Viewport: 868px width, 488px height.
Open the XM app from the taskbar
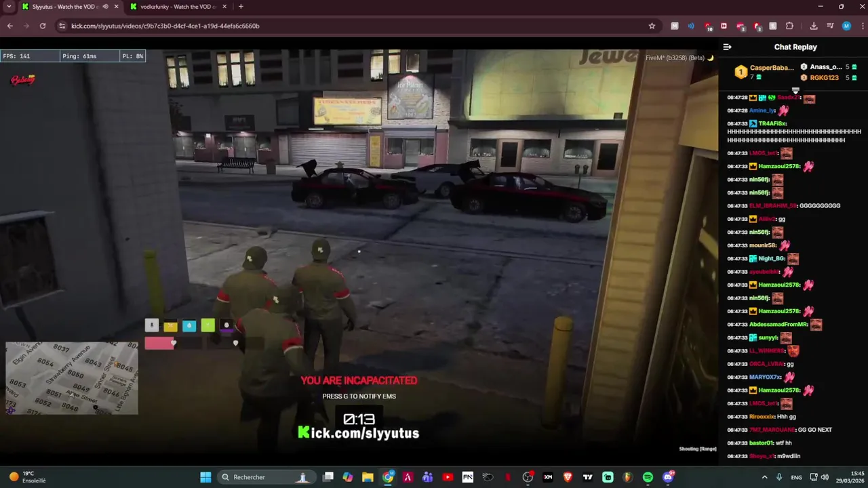point(548,477)
